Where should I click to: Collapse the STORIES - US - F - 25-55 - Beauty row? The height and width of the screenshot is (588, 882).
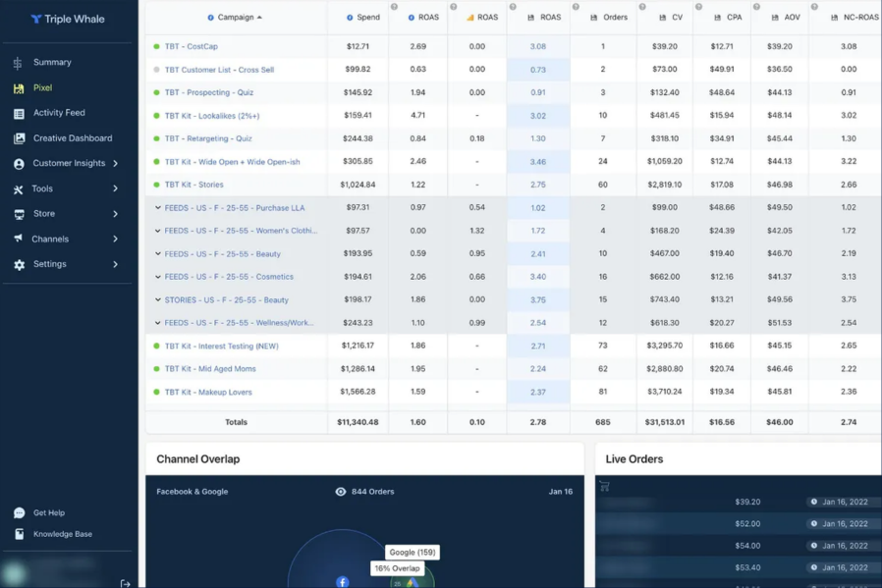pyautogui.click(x=157, y=300)
